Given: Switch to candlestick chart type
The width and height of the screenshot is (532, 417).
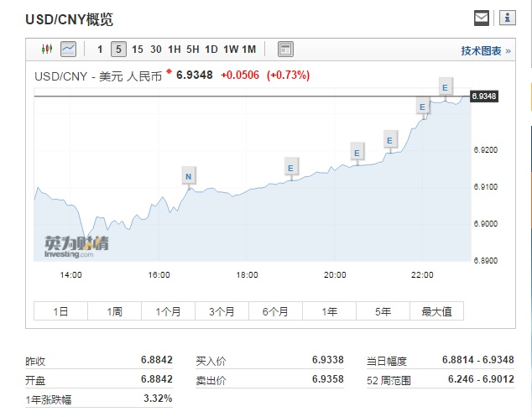Looking at the screenshot, I should (47, 50).
